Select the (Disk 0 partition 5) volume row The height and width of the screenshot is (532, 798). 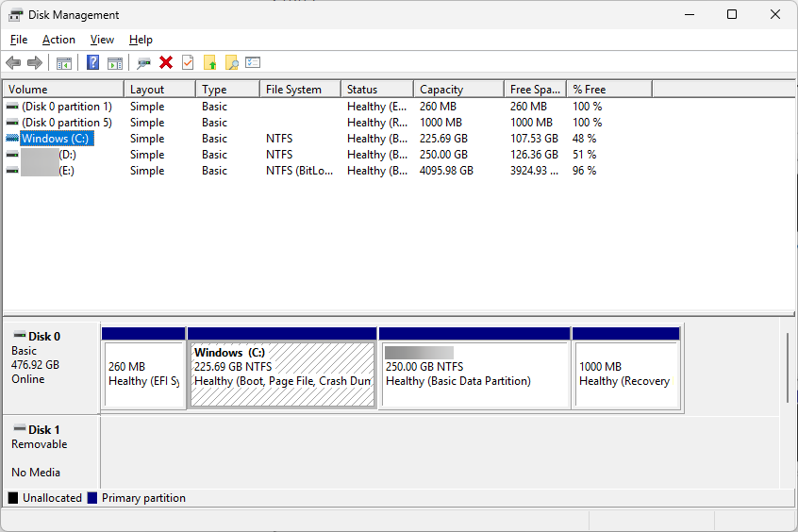point(67,123)
